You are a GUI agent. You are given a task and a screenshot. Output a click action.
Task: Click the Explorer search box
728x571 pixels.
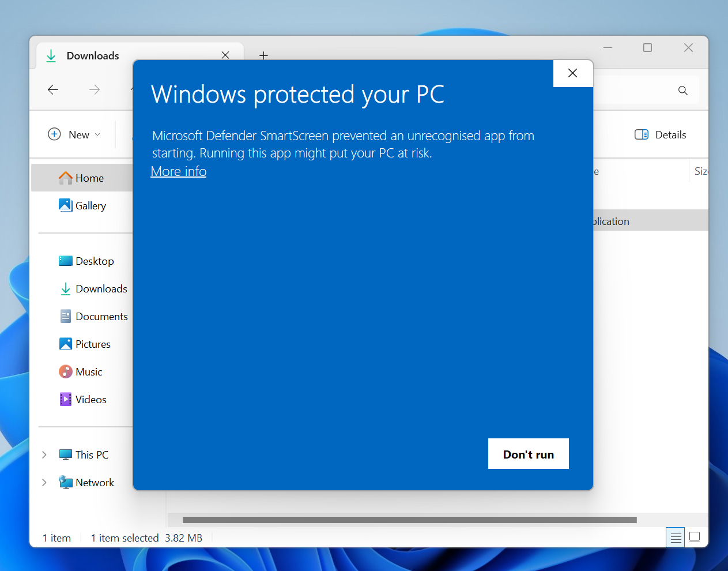(646, 90)
